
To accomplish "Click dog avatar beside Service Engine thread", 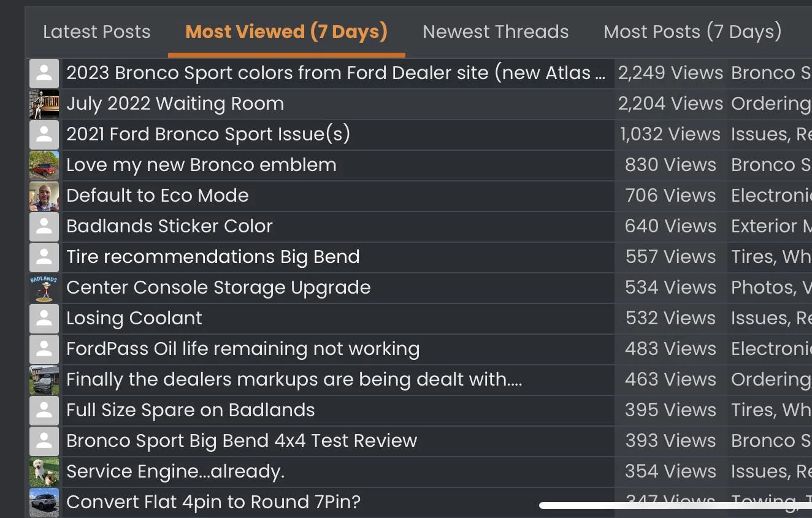I will (44, 472).
